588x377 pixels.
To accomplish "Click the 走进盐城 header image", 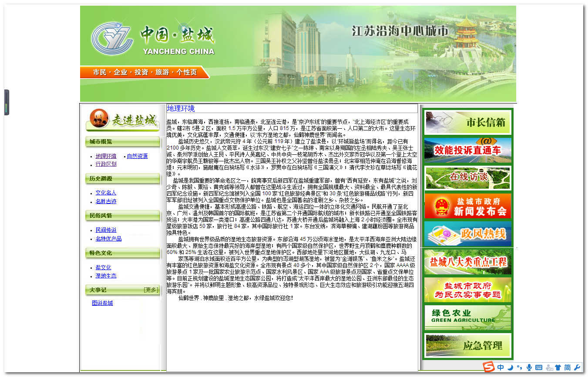I will tap(123, 120).
